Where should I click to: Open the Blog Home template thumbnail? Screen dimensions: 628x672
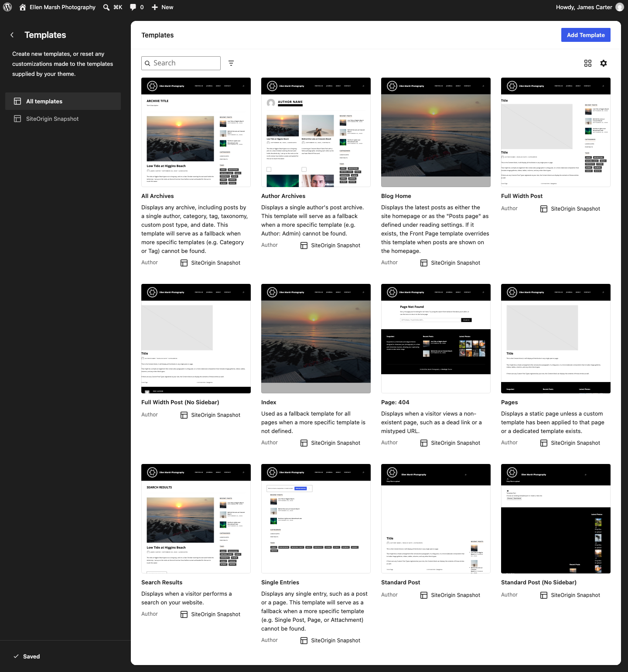point(436,132)
